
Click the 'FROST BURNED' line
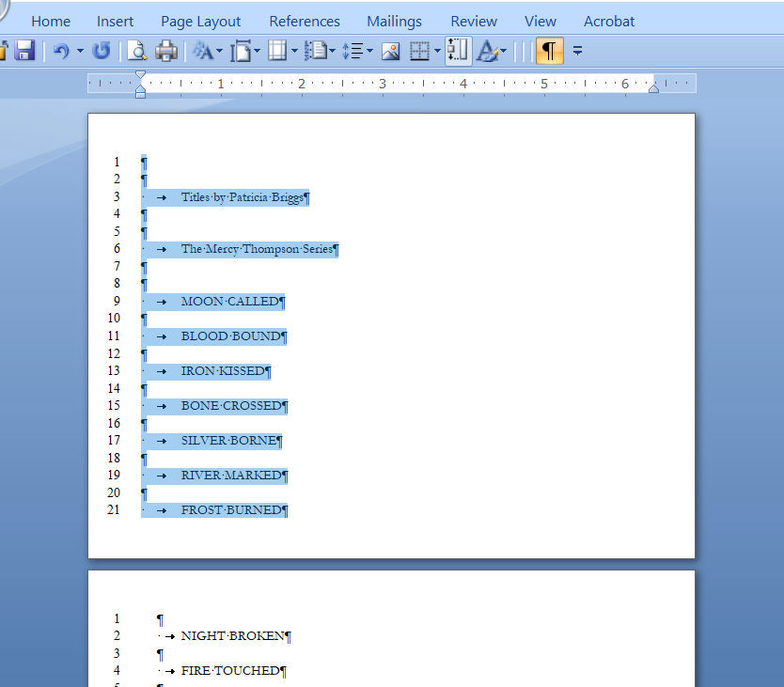pos(231,510)
